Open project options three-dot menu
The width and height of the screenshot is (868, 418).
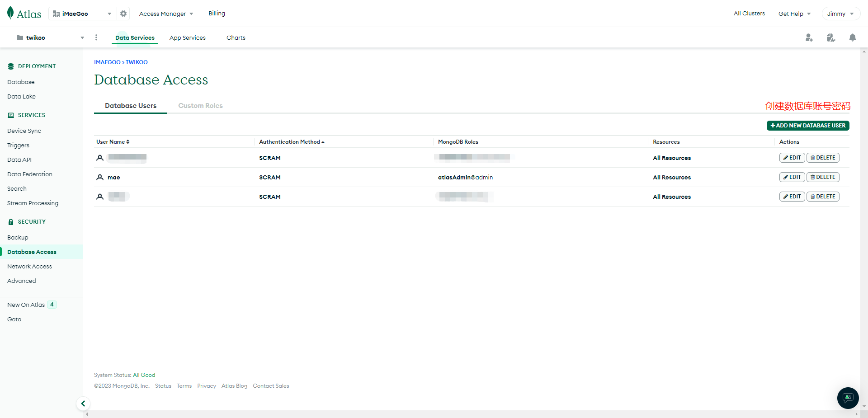pos(96,38)
